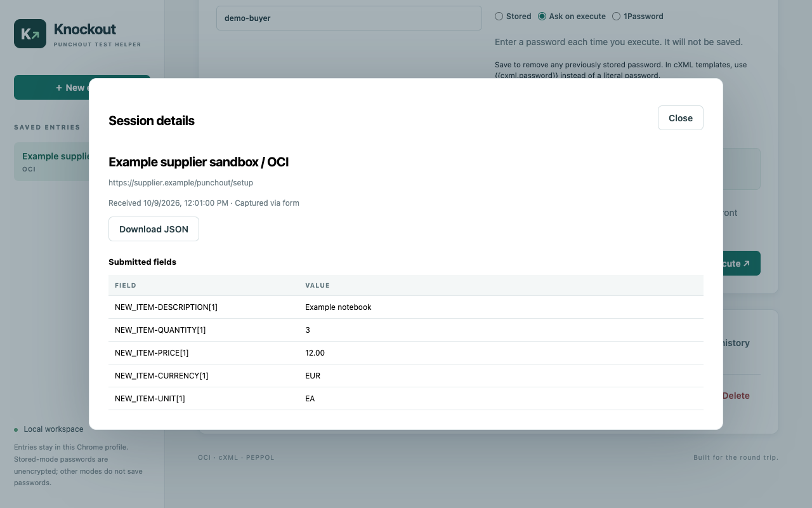
Task: Click the Example supplier sandbox / OCI heading
Action: click(199, 162)
